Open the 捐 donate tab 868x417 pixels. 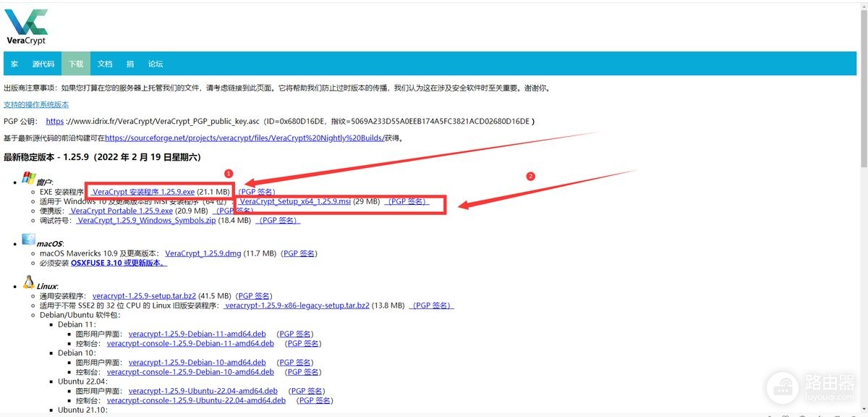[130, 64]
